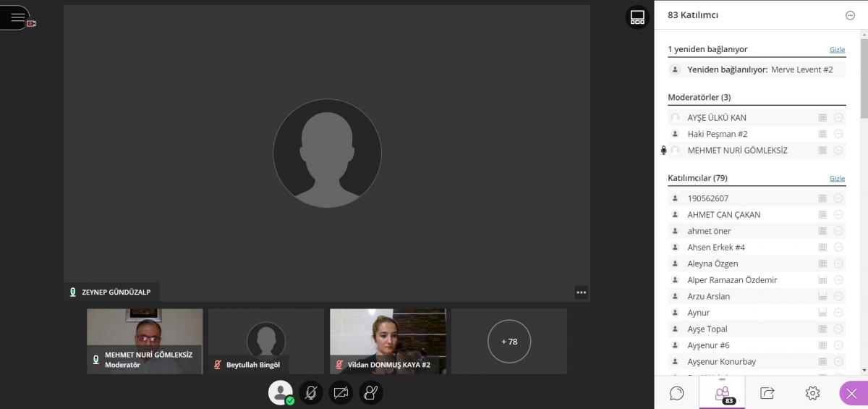The height and width of the screenshot is (409, 868).
Task: Click the Moderatörler (3) heading
Action: 699,97
